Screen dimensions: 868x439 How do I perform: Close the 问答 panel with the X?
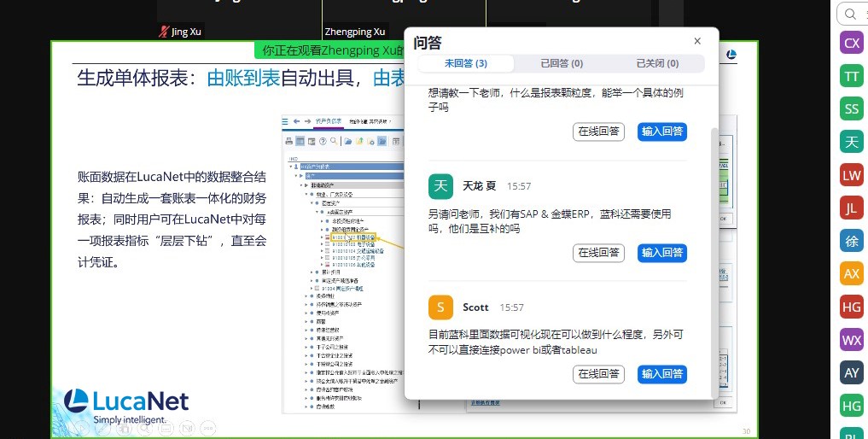pyautogui.click(x=697, y=41)
